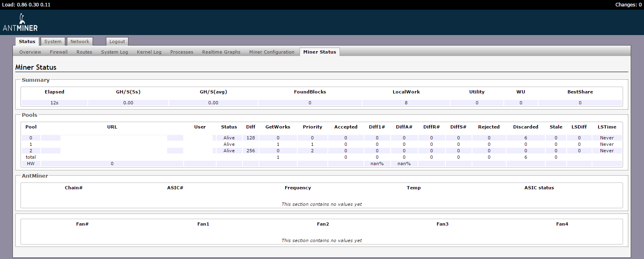Click the 'LocalWork' column header
The image size is (644, 259).
point(406,92)
